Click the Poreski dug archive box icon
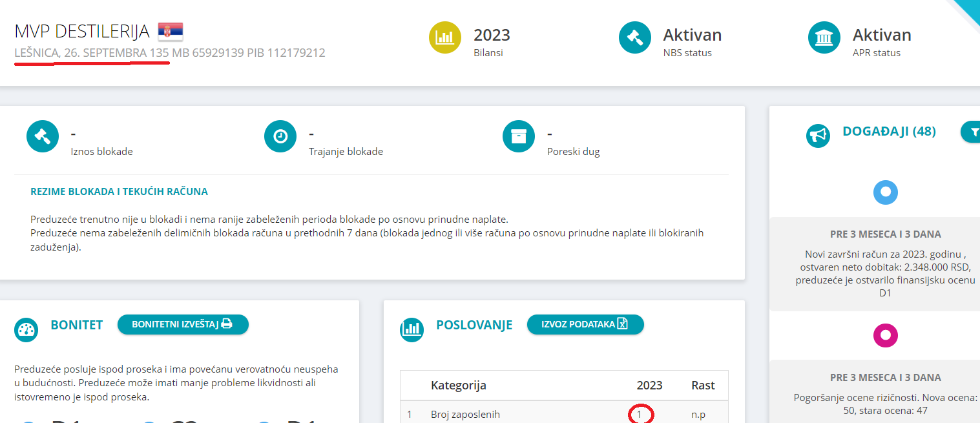980x423 pixels. (519, 136)
